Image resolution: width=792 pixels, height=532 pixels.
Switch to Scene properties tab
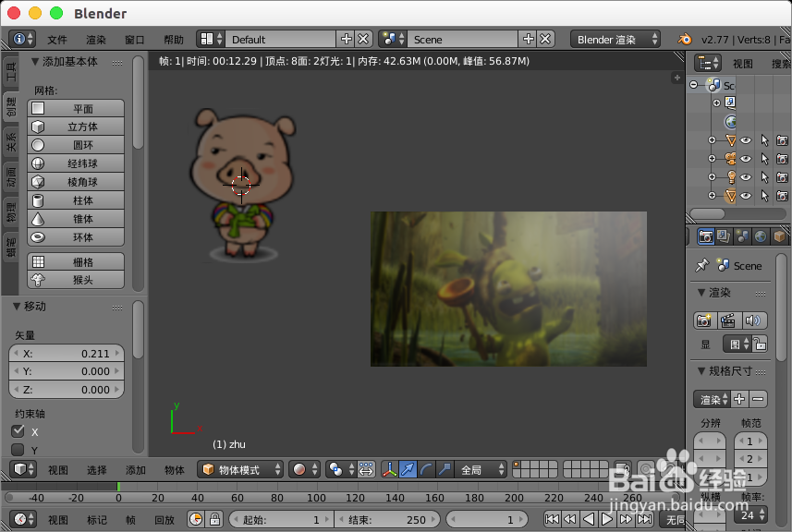point(742,236)
